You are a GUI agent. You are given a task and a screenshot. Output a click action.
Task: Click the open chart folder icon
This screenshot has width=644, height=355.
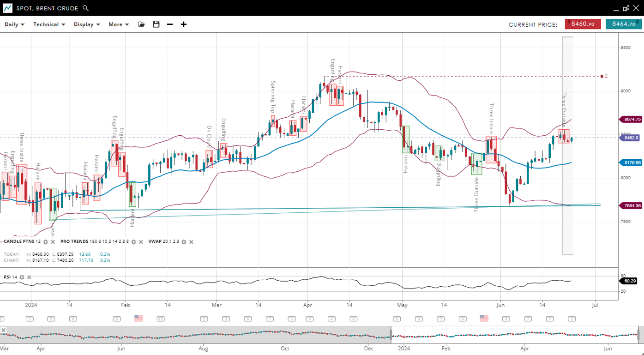[141, 24]
